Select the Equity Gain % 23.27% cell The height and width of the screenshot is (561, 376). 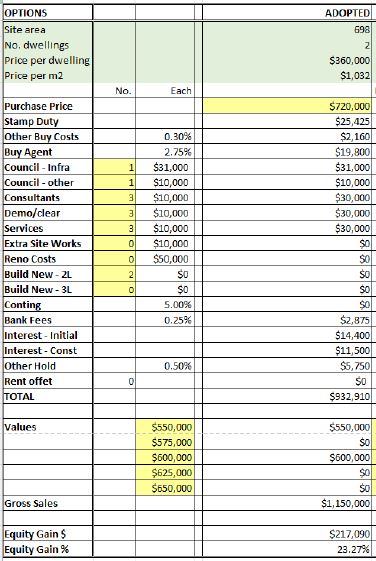click(x=287, y=549)
